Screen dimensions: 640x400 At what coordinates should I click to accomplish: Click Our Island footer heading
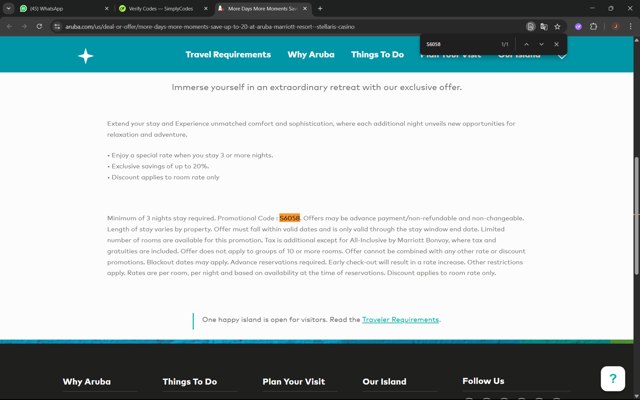[x=384, y=382]
